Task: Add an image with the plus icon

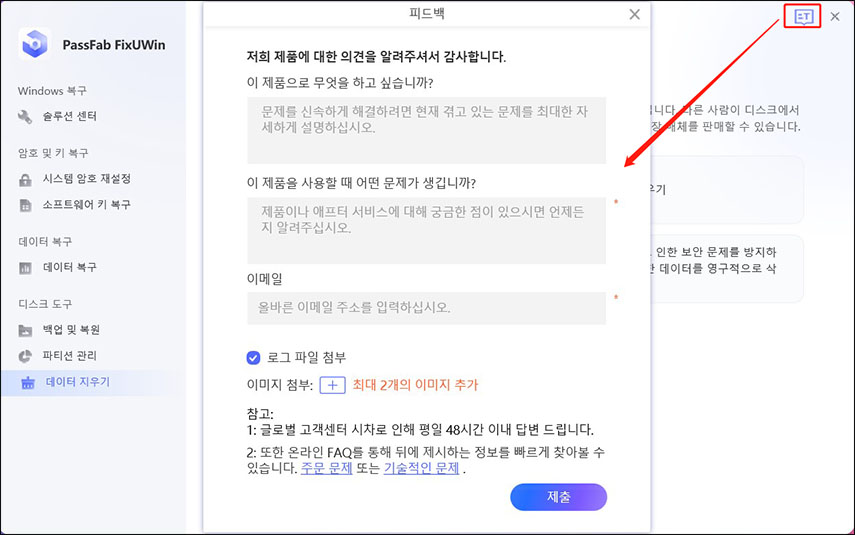Action: click(332, 386)
